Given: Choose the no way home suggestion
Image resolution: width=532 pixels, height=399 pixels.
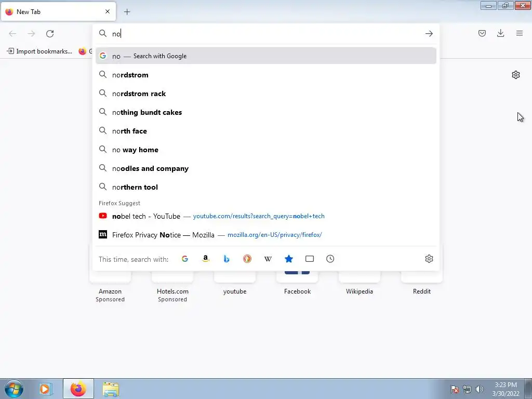Looking at the screenshot, I should [x=266, y=150].
